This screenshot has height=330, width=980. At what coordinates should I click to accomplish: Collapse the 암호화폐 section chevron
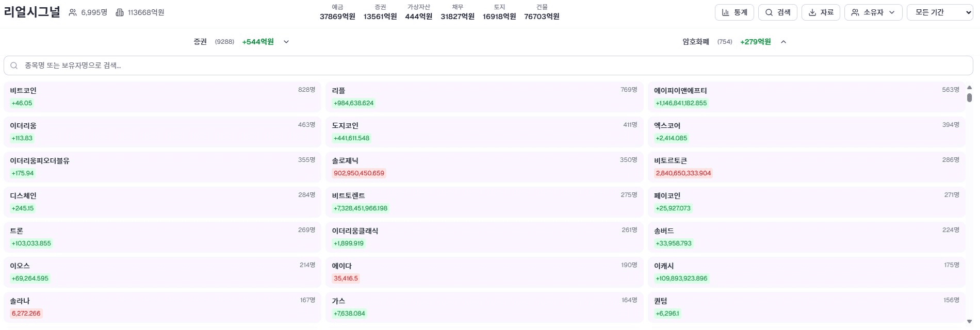click(x=783, y=42)
